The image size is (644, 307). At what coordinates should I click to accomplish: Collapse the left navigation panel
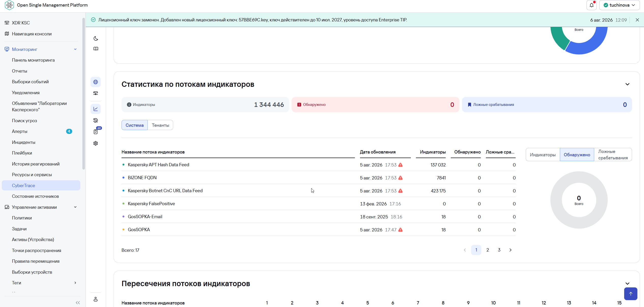click(x=78, y=303)
